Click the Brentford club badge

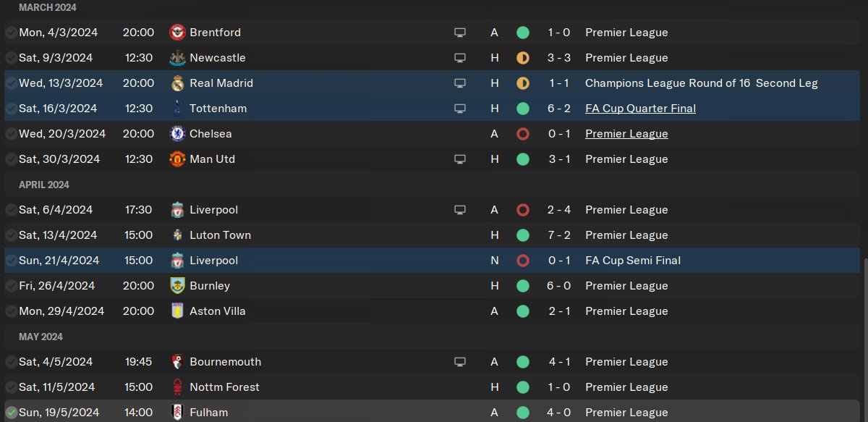coord(177,33)
